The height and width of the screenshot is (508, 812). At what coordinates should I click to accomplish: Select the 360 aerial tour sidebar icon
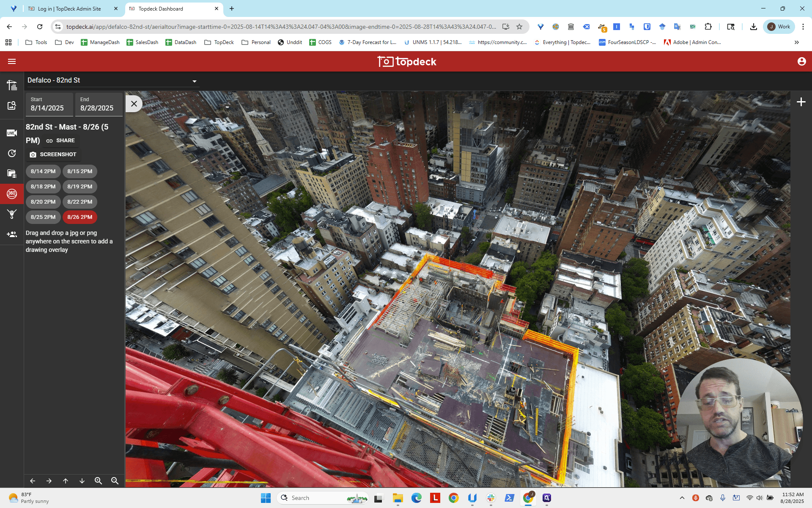[x=12, y=194]
